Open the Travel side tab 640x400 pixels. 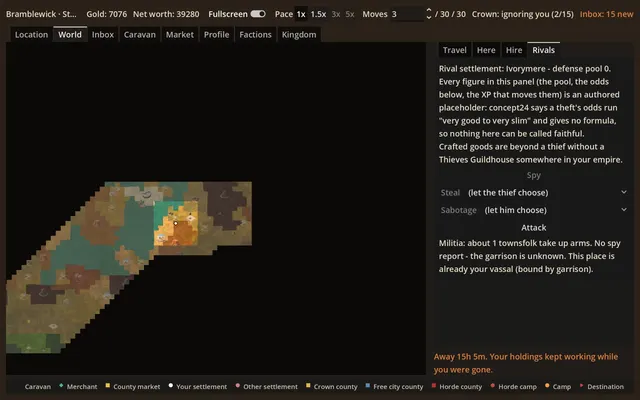(x=455, y=50)
